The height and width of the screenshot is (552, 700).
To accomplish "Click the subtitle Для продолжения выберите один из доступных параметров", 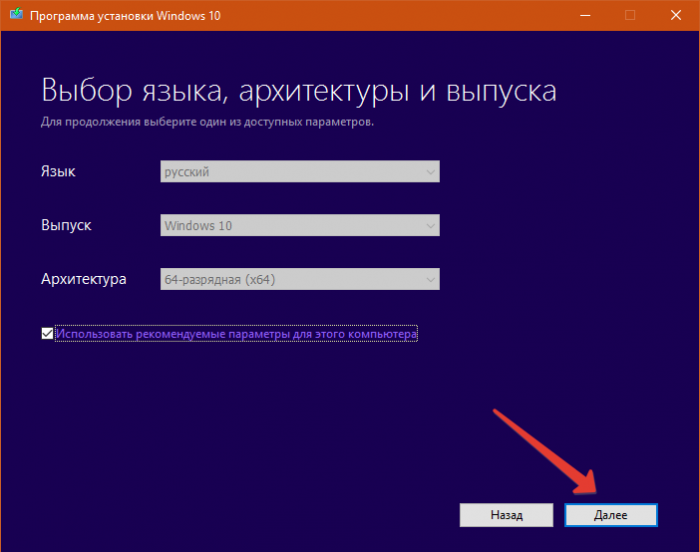I will (x=208, y=122).
